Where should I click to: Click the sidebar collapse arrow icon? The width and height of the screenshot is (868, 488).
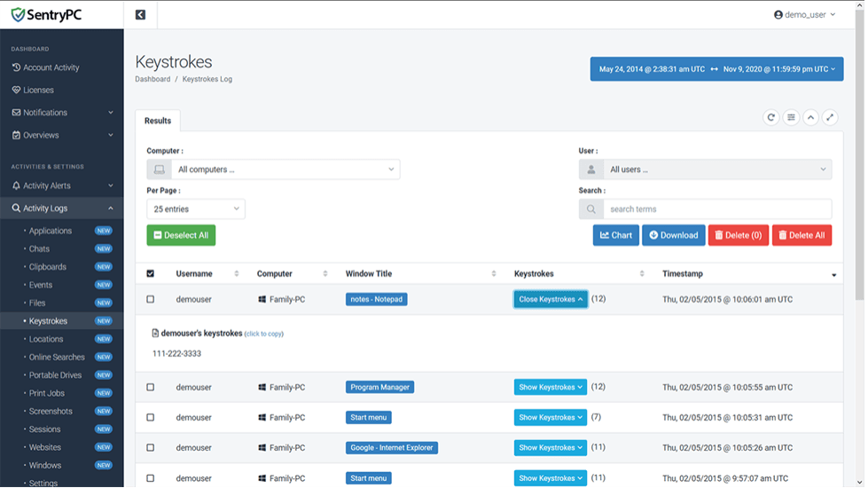[140, 15]
